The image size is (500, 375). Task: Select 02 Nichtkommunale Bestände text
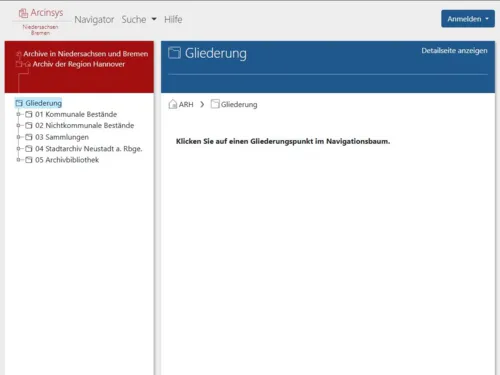point(85,125)
